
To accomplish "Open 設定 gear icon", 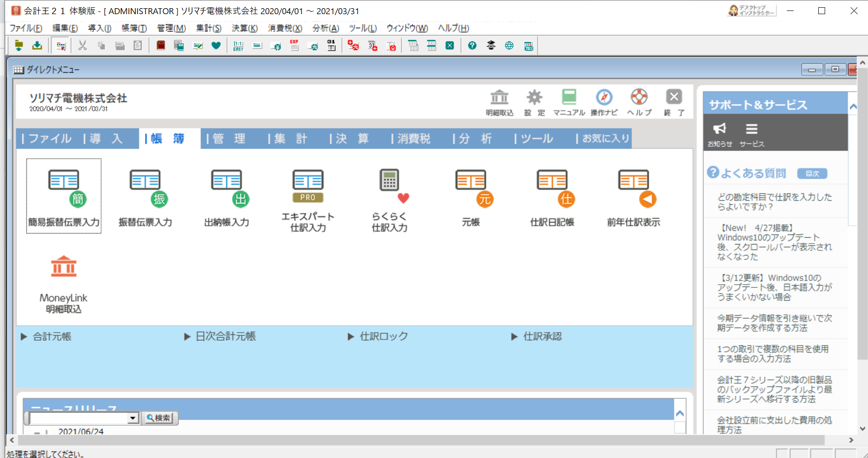I will (x=534, y=103).
